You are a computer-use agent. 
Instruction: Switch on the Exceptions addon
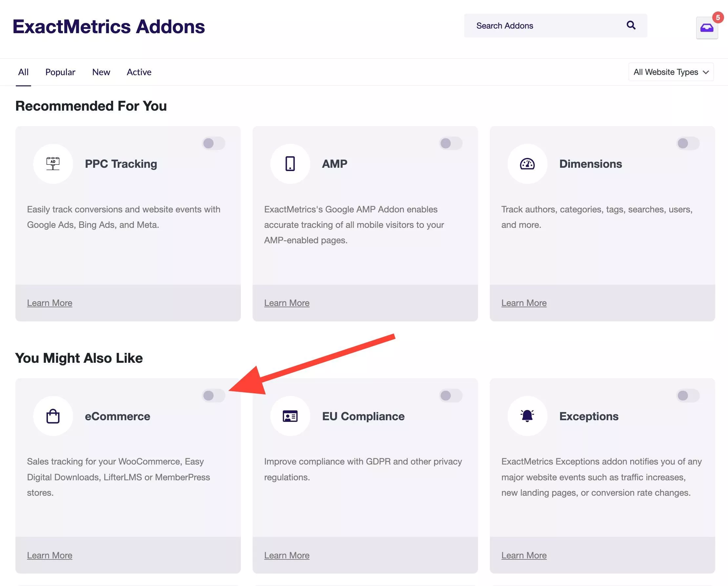click(x=688, y=395)
